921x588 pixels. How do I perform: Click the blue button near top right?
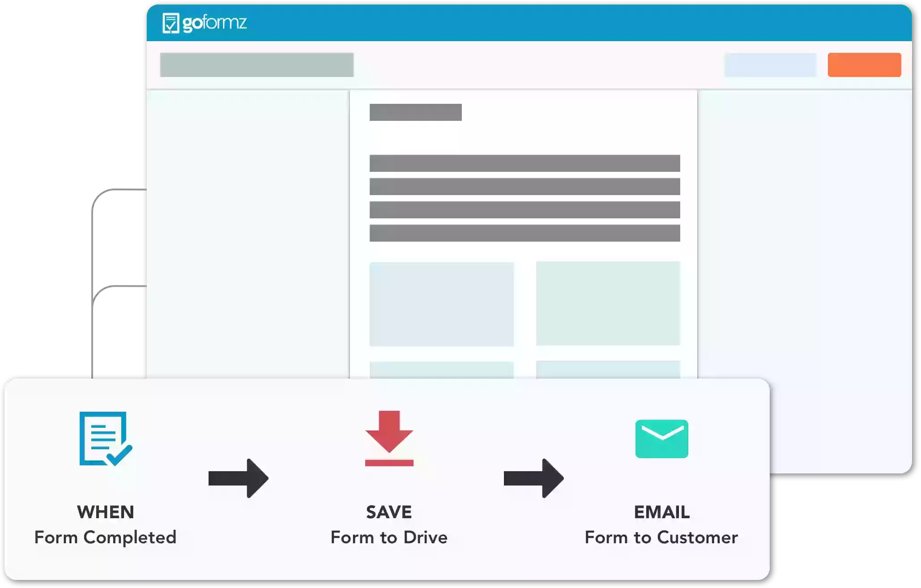point(770,65)
